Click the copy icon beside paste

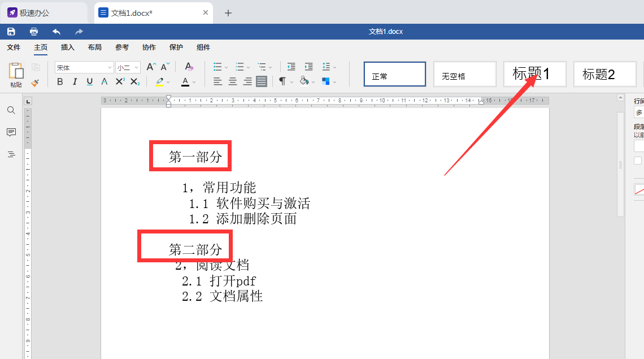coord(36,67)
